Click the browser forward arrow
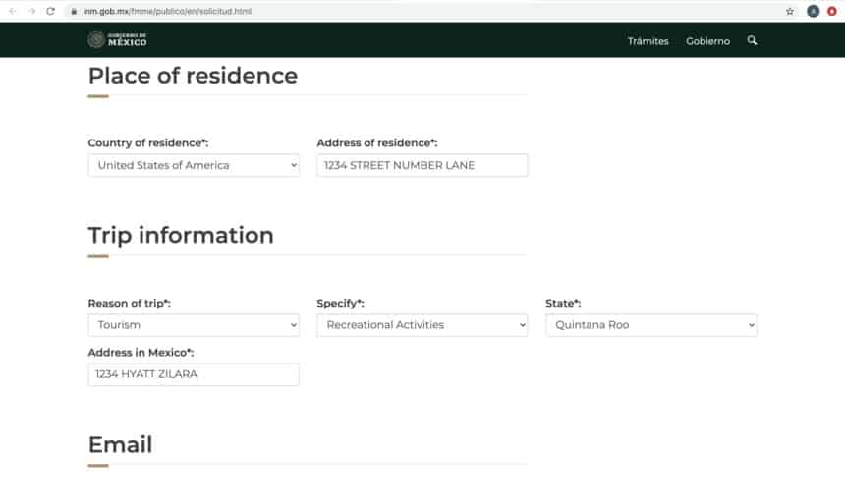 click(x=31, y=12)
